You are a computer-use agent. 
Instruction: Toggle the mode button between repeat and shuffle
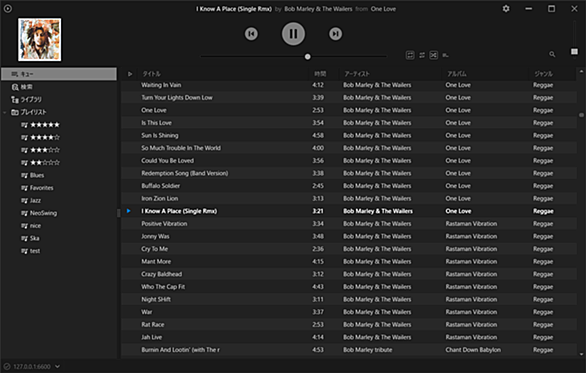(x=422, y=55)
